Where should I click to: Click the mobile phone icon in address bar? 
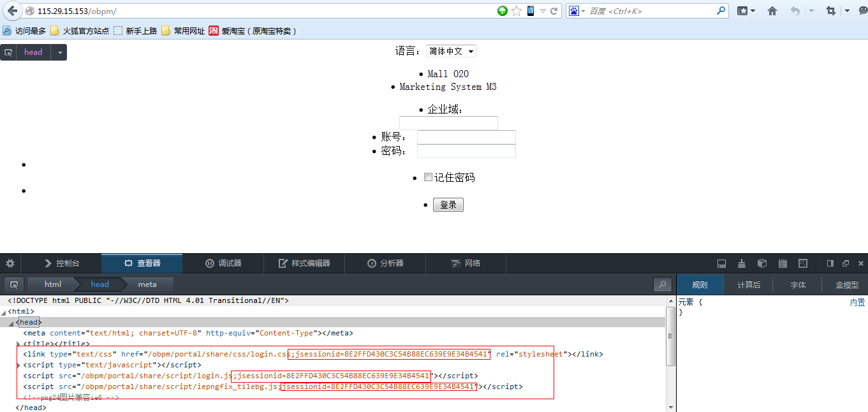point(530,11)
